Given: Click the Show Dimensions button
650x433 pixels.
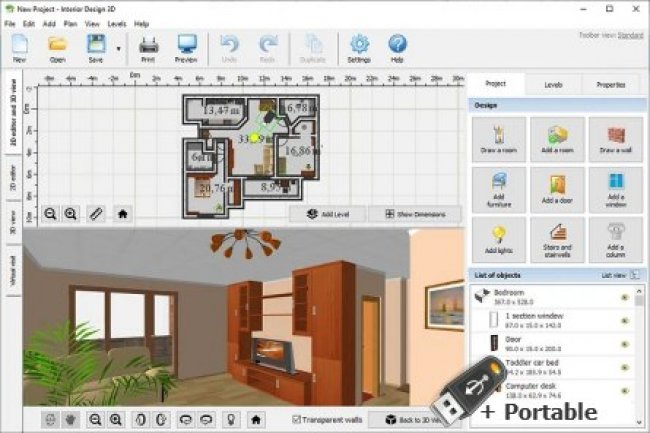Looking at the screenshot, I should pos(415,214).
